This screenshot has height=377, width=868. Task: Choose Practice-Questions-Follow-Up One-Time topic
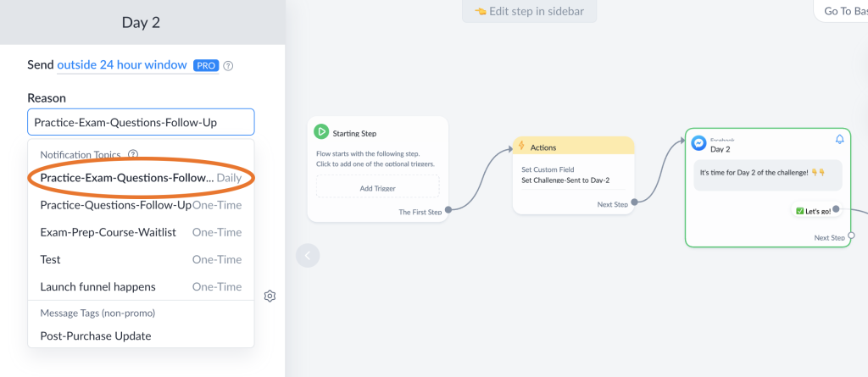point(141,205)
